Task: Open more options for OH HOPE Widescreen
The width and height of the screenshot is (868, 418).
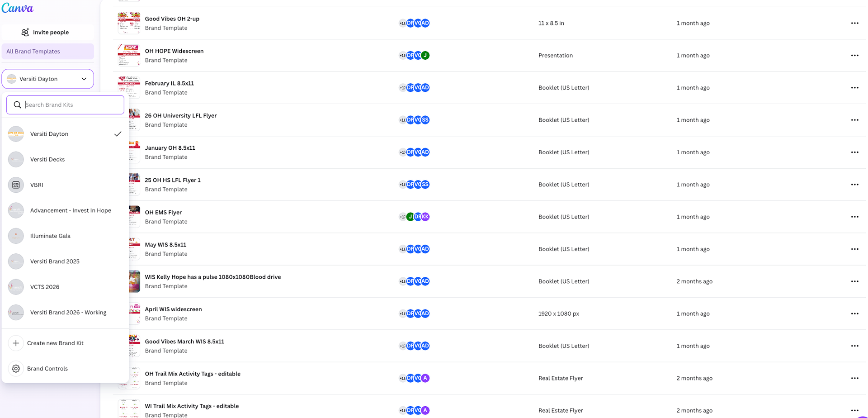Action: 854,55
